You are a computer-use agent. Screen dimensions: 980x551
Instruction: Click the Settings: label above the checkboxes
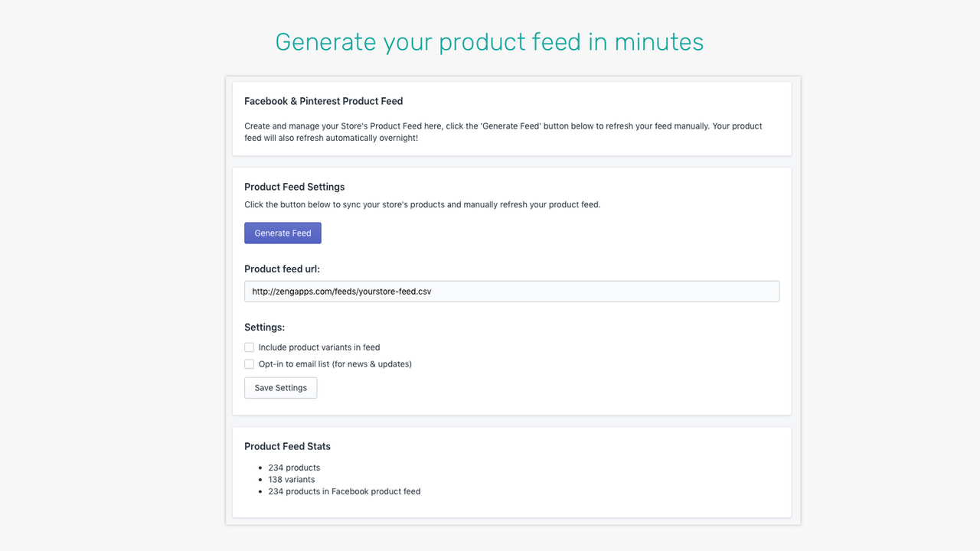(264, 327)
